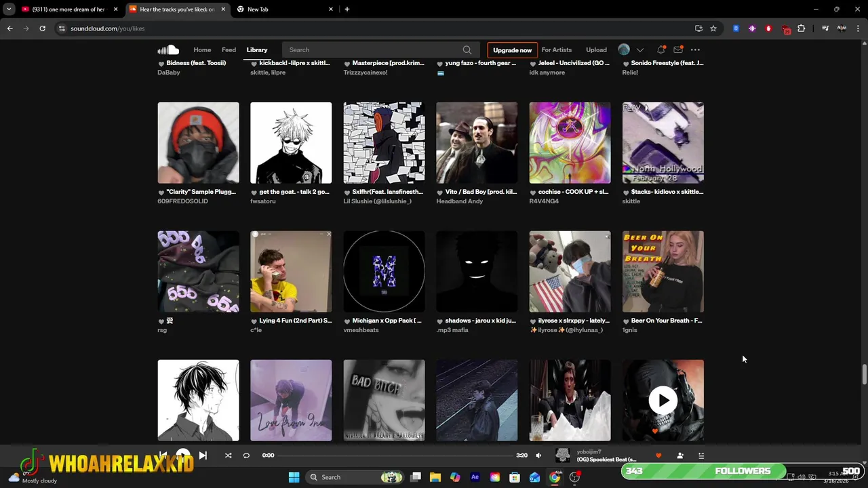The image size is (868, 488).
Task: Click the search magnifier icon in SoundCloud
Action: click(467, 49)
